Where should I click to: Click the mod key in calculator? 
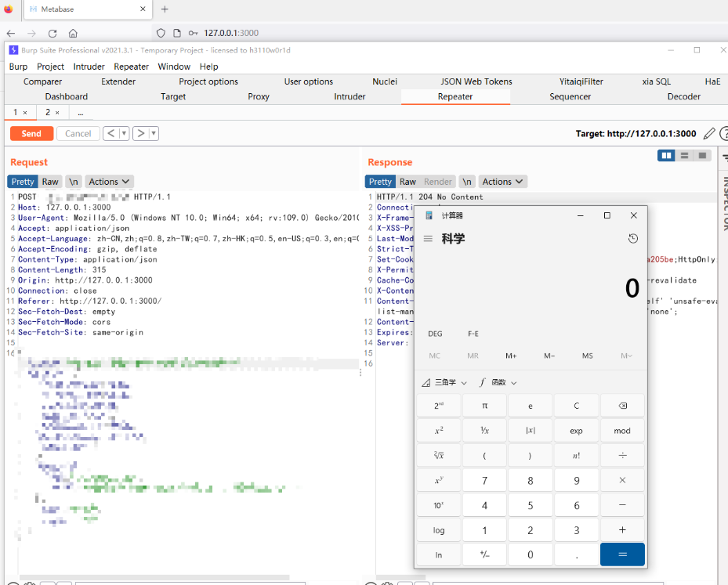click(623, 431)
